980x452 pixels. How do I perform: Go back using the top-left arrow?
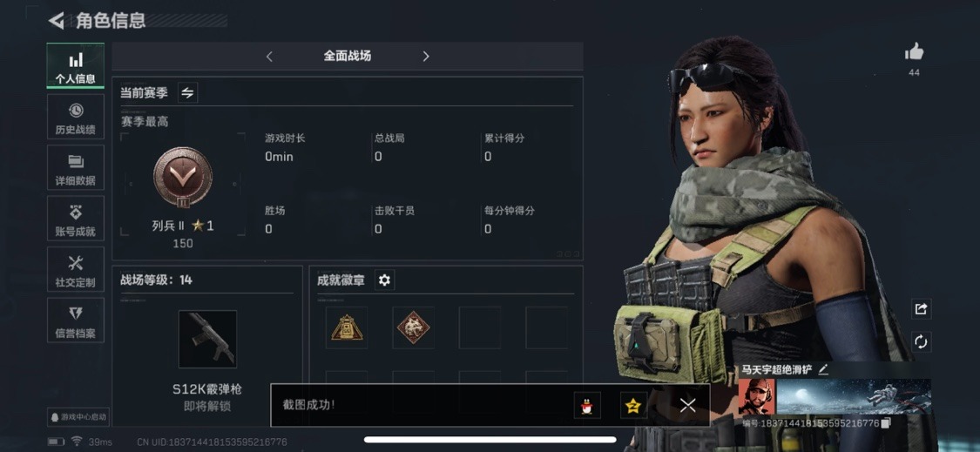coord(57,21)
